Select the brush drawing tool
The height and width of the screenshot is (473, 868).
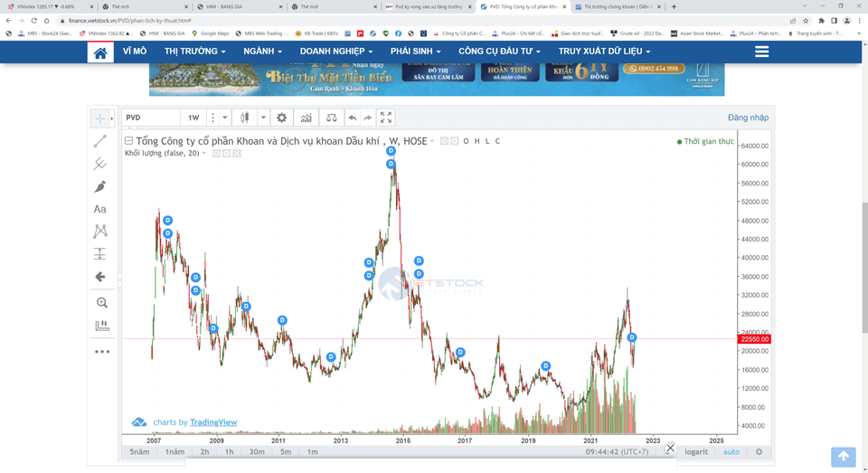click(x=100, y=186)
